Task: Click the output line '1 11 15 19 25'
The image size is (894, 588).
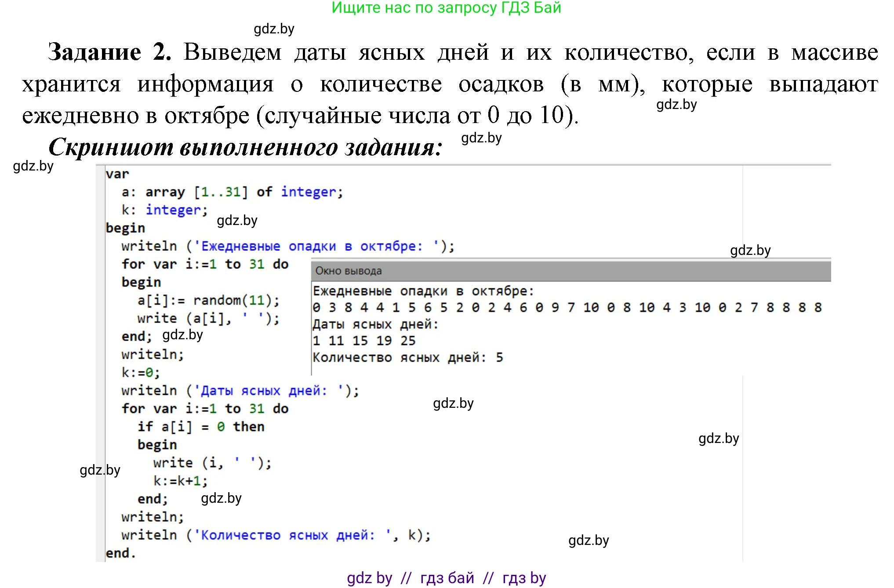Action: click(364, 341)
